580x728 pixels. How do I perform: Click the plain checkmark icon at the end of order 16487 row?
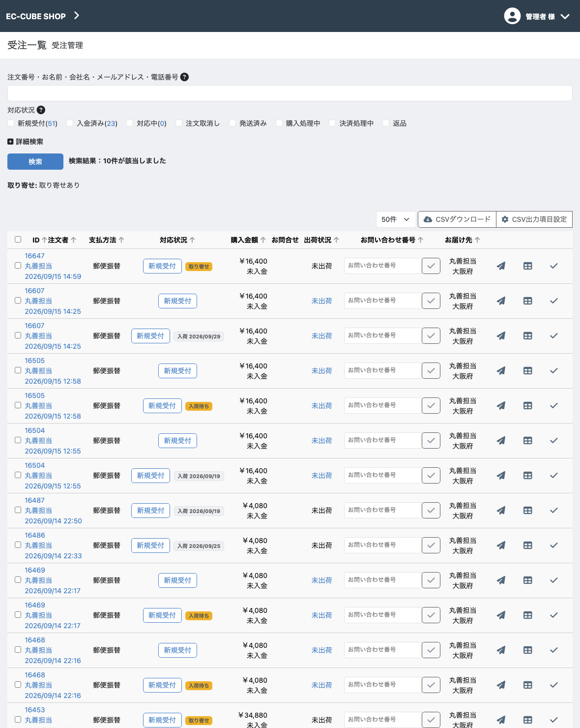click(x=554, y=511)
